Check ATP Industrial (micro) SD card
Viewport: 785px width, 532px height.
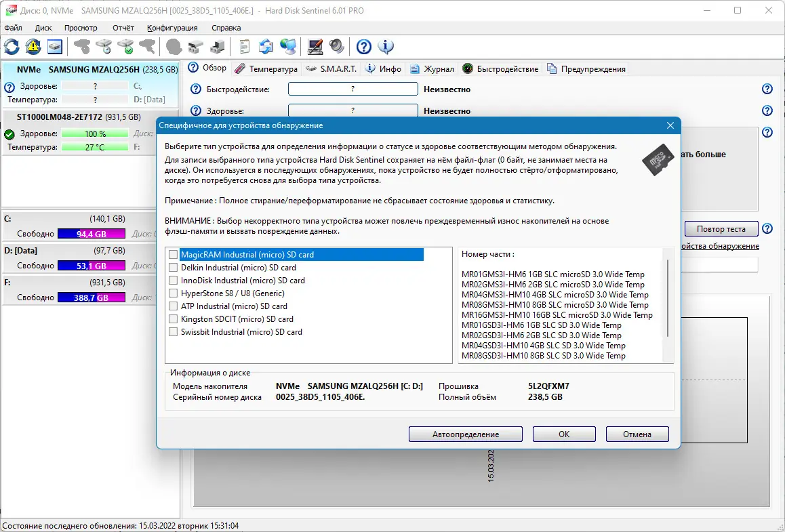[x=174, y=306]
